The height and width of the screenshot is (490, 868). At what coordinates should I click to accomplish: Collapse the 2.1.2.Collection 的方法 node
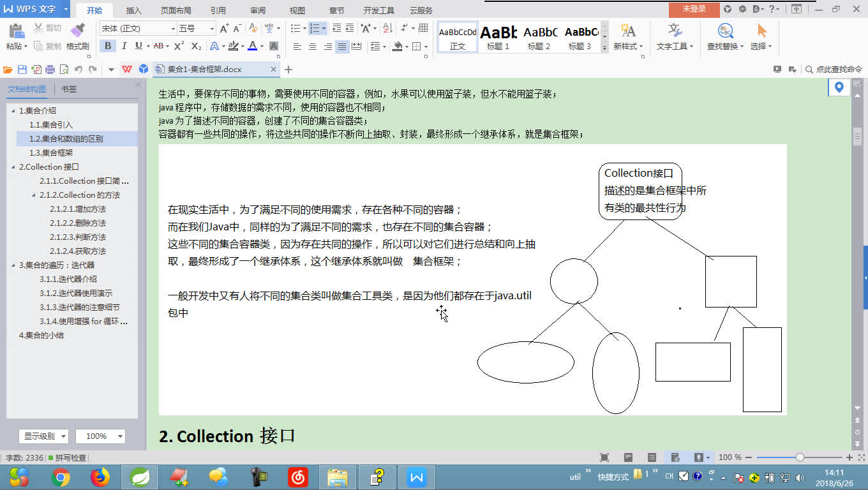coord(34,195)
